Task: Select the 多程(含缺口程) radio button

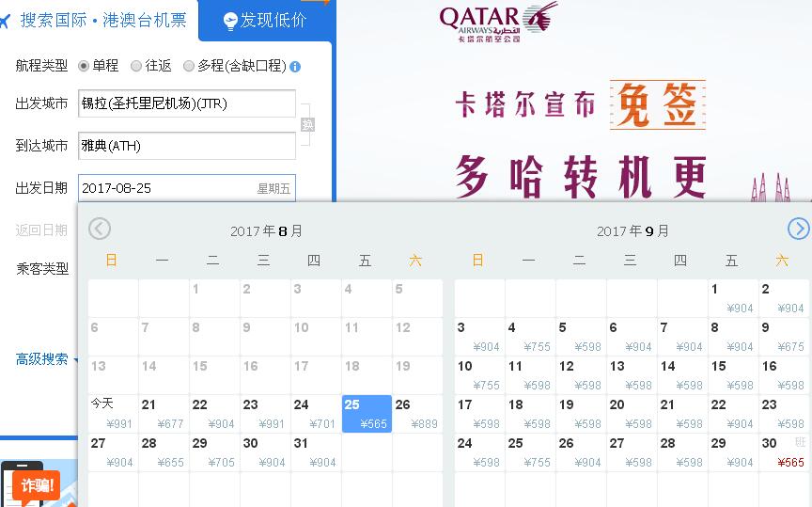Action: point(189,66)
